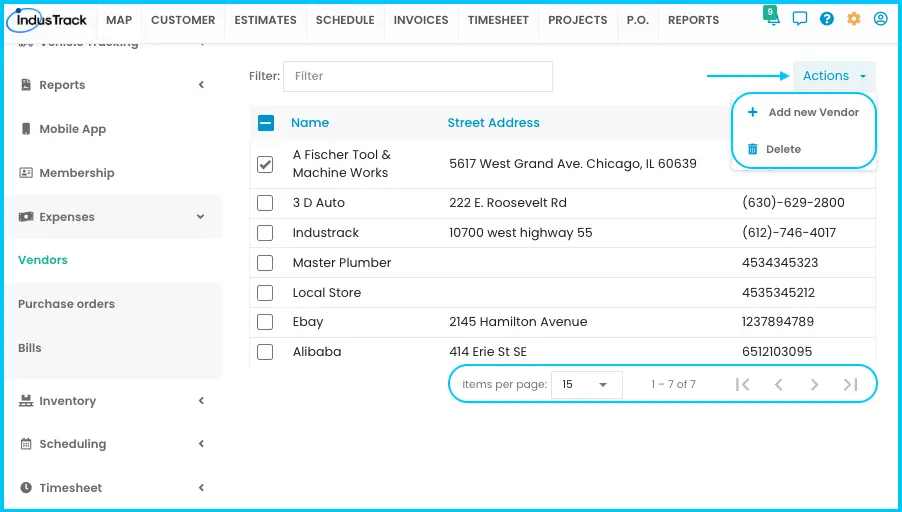The width and height of the screenshot is (902, 512).
Task: Sort by the Name column header
Action: tap(309, 123)
